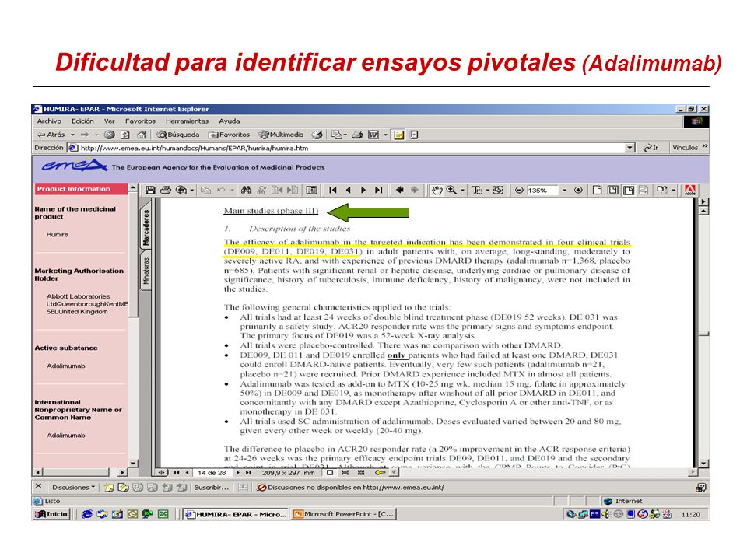The image size is (747, 560).
Task: Expand the Atrás history dropdown arrow
Action: [72, 135]
